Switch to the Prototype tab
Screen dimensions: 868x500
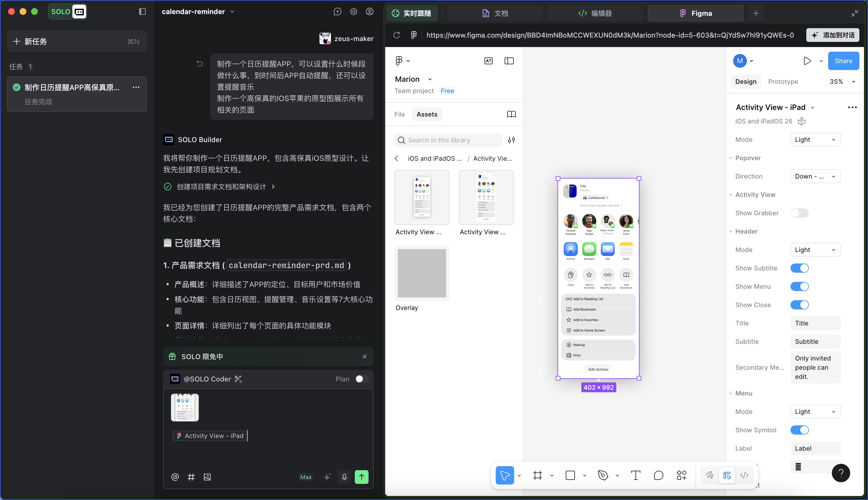click(x=783, y=82)
